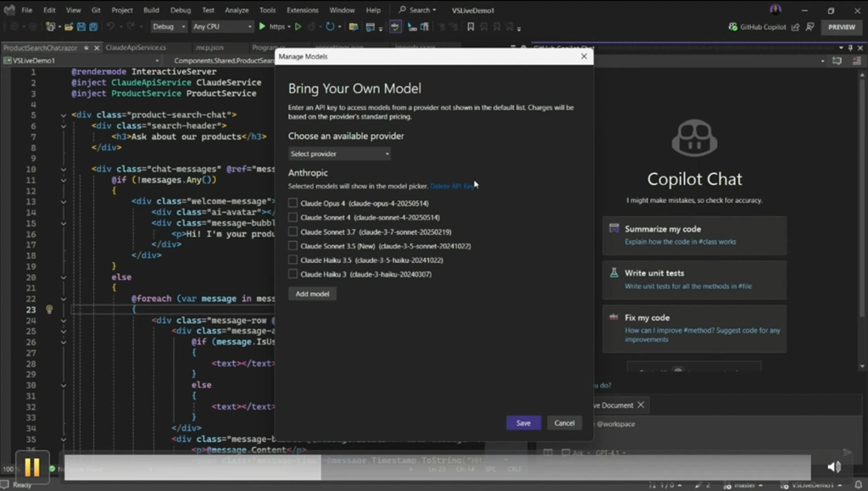Switch to the ClaudeApiService.cs tab
Screen dimensions: 868x491
tap(136, 47)
